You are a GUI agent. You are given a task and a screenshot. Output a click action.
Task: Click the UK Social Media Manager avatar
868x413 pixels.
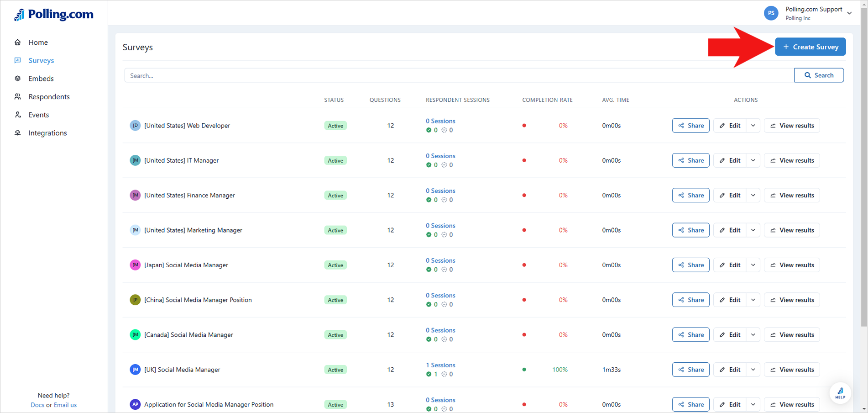coord(135,370)
